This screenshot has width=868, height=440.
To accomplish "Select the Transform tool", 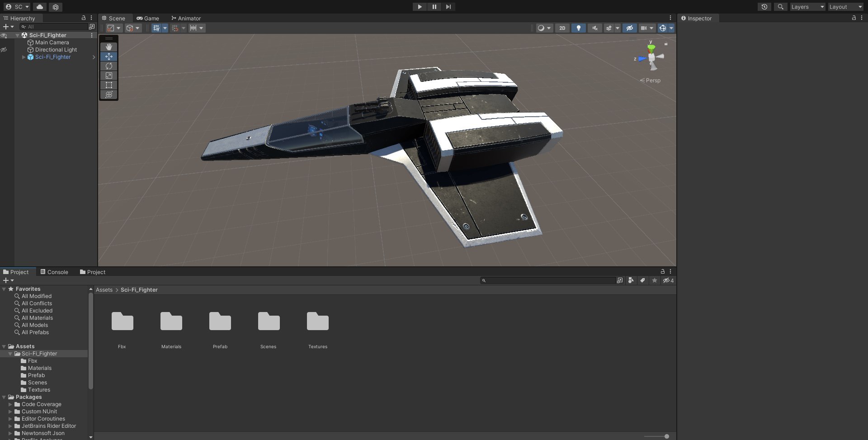I will click(109, 95).
